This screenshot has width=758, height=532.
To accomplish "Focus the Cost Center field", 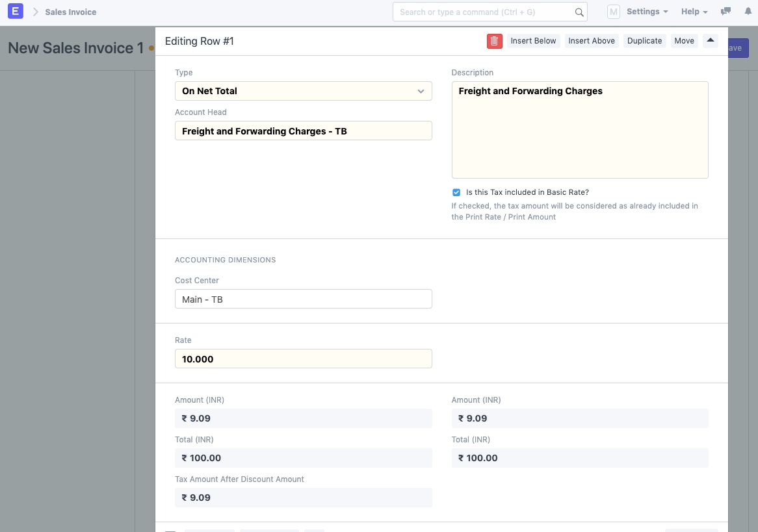I will 303,299.
